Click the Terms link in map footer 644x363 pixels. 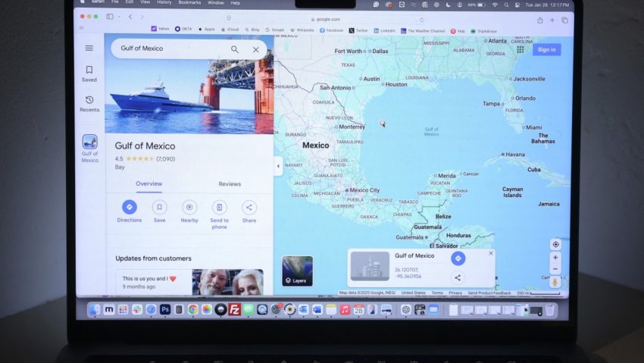(437, 293)
